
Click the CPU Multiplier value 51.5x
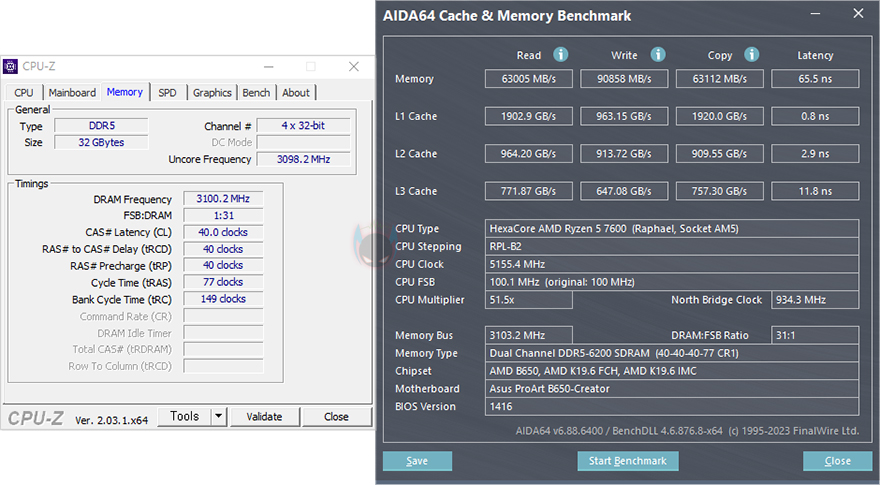coord(529,300)
